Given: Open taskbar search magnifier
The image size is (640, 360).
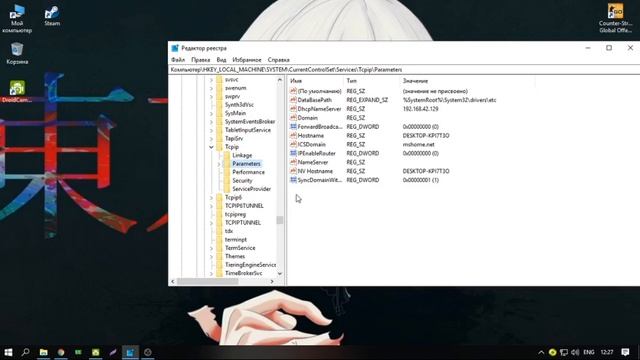Looking at the screenshot, I should click(x=26, y=352).
